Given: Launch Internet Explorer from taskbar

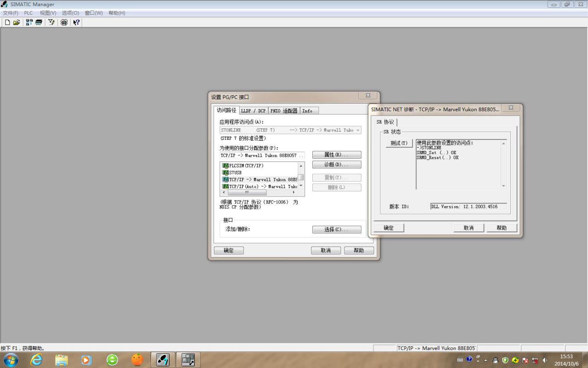Looking at the screenshot, I should pos(36,360).
